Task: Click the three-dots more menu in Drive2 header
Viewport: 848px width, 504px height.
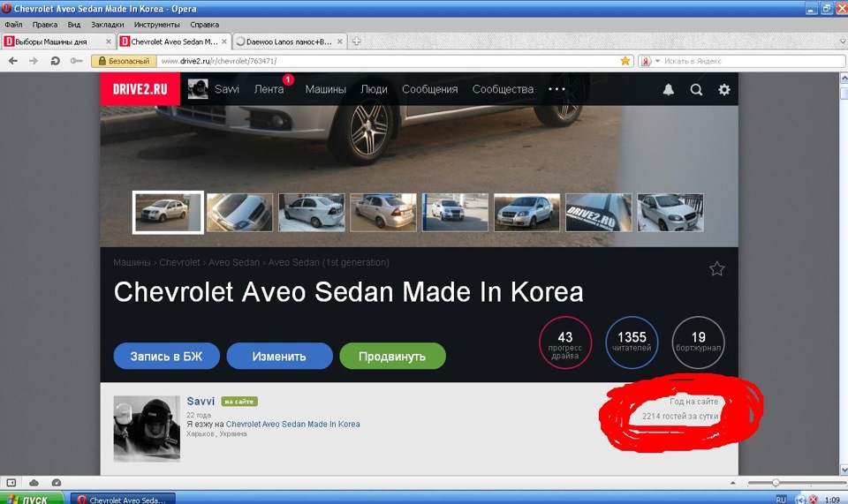Action: (x=556, y=89)
